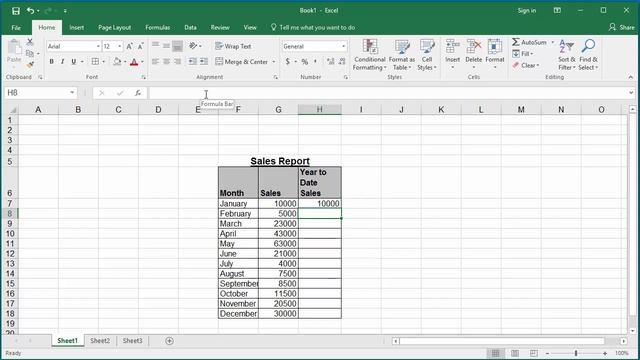Image resolution: width=640 pixels, height=360 pixels.
Task: Open the number format General dropdown
Action: pyautogui.click(x=343, y=47)
